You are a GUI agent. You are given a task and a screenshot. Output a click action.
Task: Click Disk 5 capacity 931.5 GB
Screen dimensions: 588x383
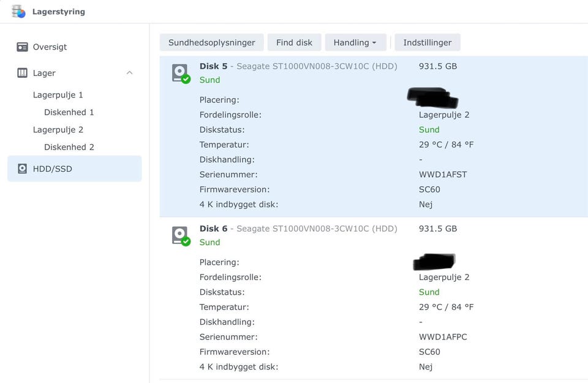tap(437, 66)
